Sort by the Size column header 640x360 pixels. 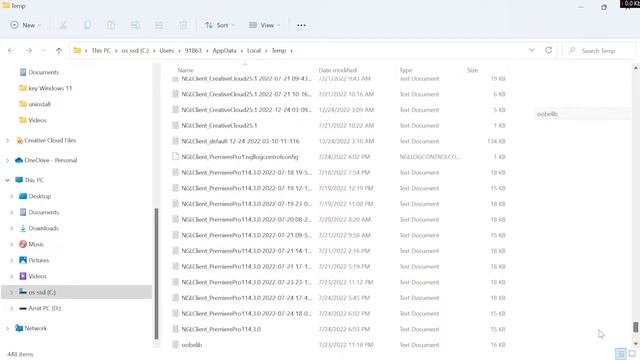(472, 70)
